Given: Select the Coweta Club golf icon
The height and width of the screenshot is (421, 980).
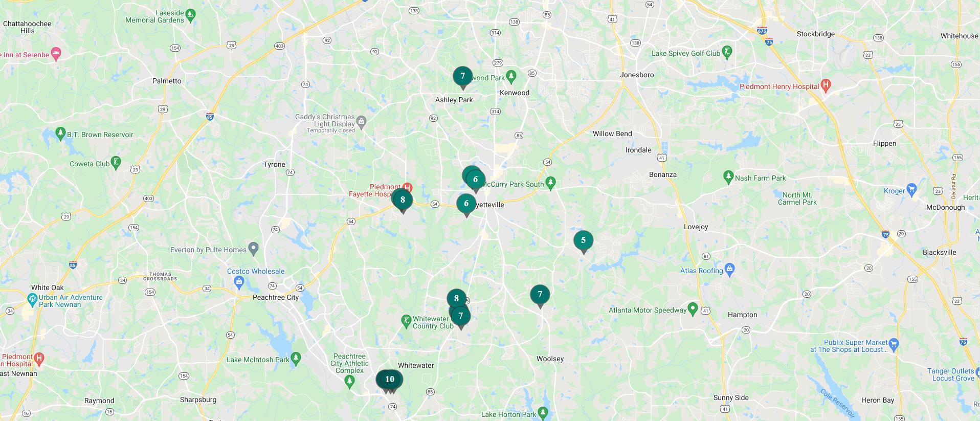Looking at the screenshot, I should (116, 163).
